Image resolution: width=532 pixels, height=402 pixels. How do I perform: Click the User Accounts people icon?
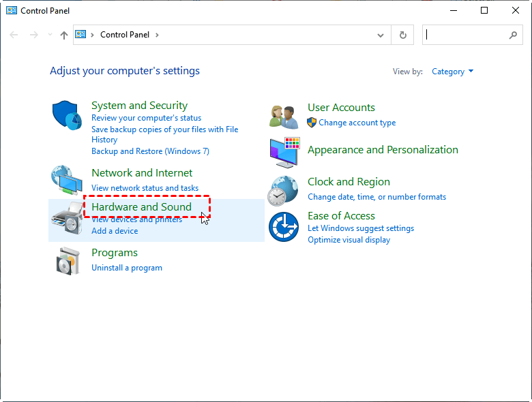tap(284, 117)
